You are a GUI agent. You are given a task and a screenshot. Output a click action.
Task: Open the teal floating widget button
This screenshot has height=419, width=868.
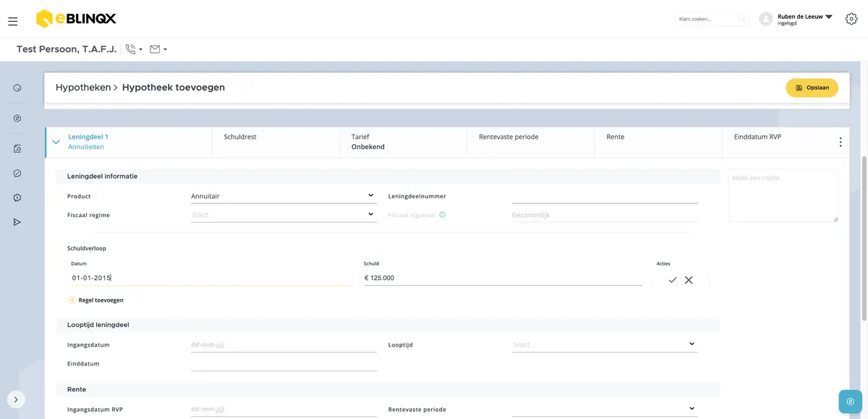(x=851, y=402)
